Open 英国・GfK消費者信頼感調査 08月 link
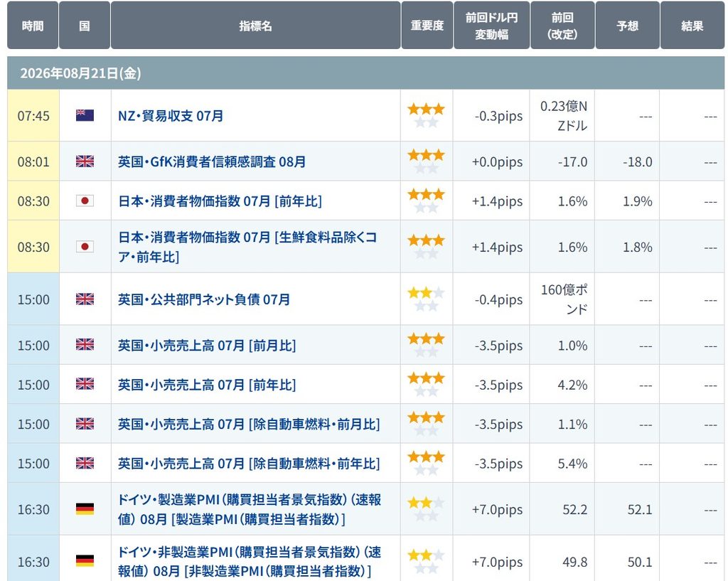Screen dimensions: 728x581 (212, 161)
